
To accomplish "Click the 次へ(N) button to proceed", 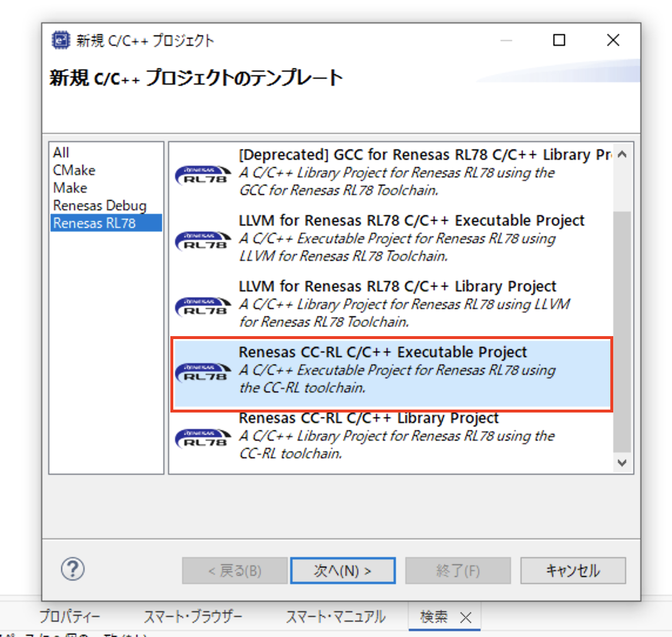I will (342, 569).
